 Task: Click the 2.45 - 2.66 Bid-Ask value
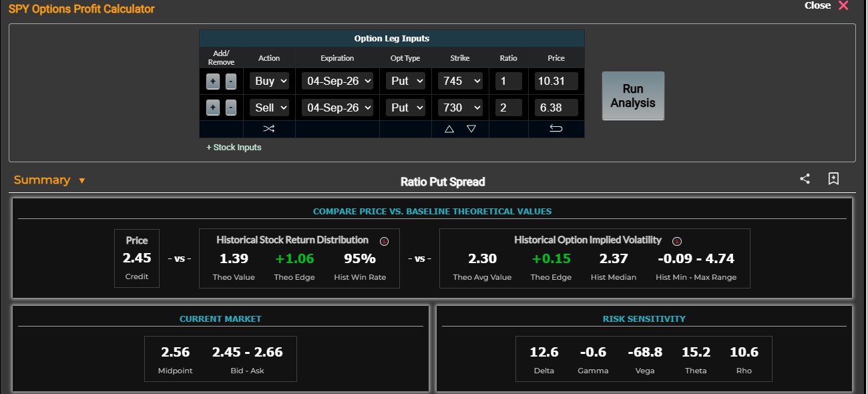(247, 352)
